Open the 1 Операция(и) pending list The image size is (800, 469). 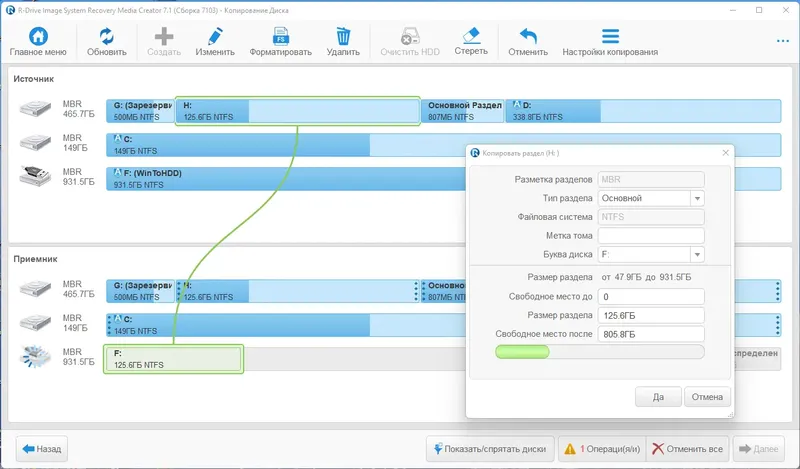pos(602,449)
